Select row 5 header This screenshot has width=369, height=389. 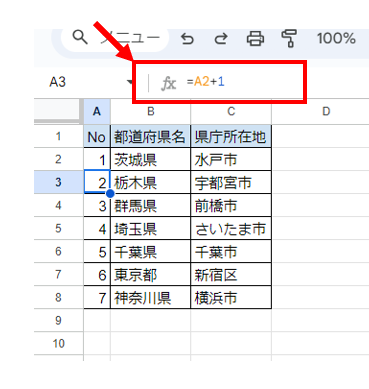58,228
